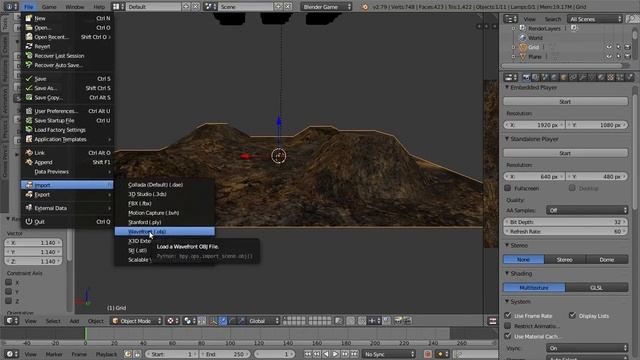Play animation in reverse in timeline

(x=326, y=354)
